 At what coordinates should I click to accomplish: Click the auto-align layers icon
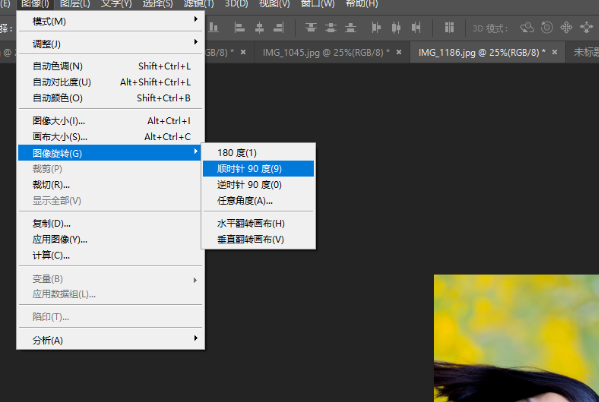point(449,28)
